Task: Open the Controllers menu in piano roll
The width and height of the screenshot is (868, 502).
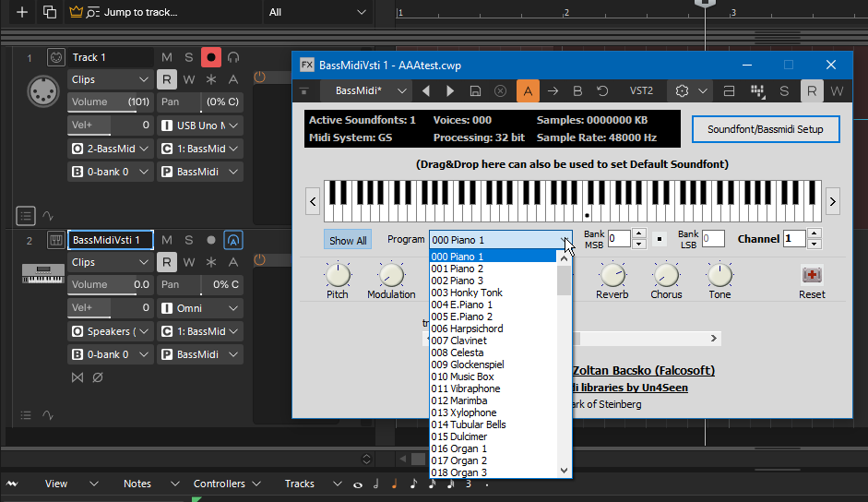Action: [227, 484]
